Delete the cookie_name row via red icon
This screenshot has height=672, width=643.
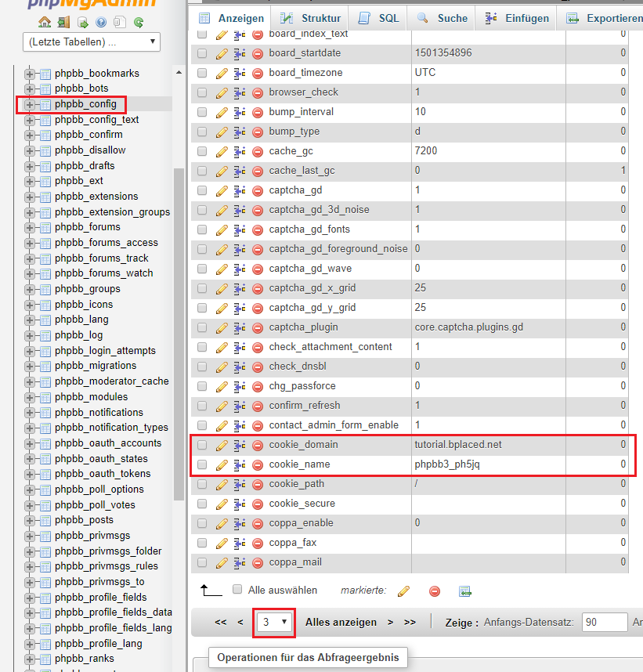tap(258, 464)
